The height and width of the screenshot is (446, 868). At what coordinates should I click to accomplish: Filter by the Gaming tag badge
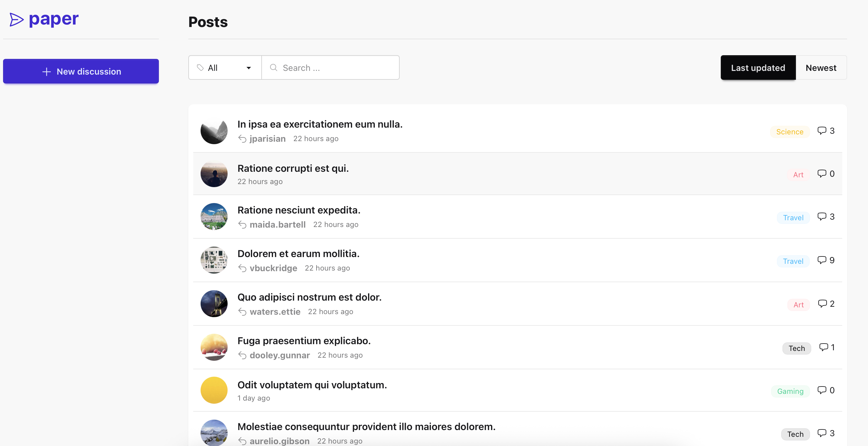[x=790, y=391]
